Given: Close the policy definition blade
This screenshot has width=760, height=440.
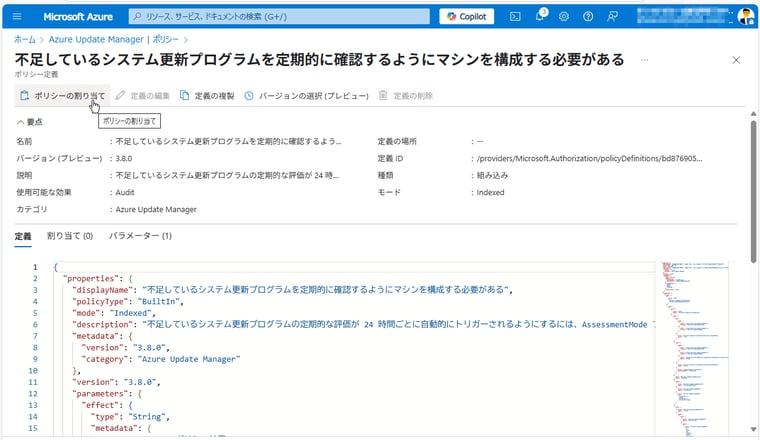Looking at the screenshot, I should pos(736,60).
